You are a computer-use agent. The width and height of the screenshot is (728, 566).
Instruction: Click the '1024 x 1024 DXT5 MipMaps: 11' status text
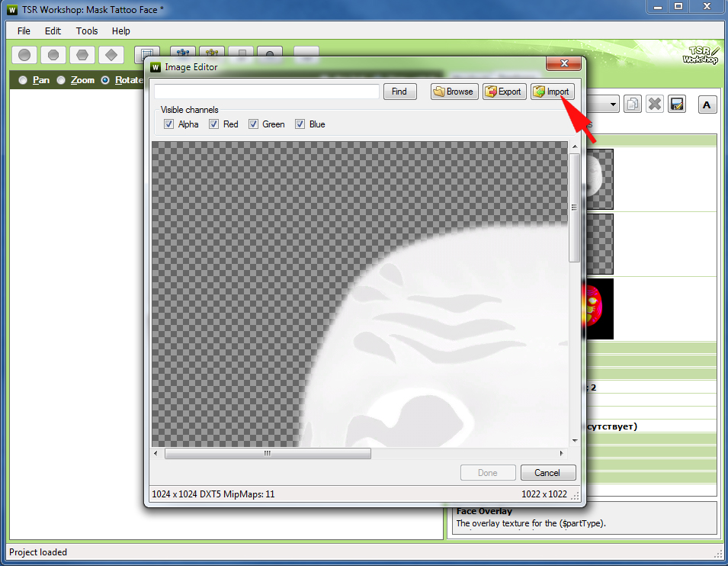(x=213, y=494)
